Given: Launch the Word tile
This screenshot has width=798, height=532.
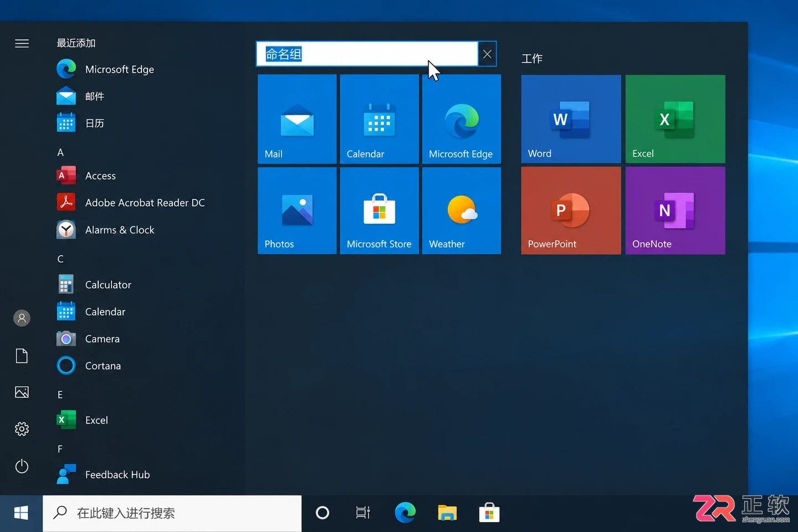Looking at the screenshot, I should coord(571,119).
